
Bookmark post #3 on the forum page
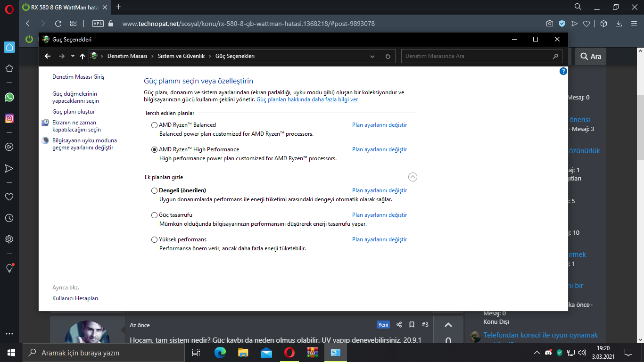(x=412, y=325)
